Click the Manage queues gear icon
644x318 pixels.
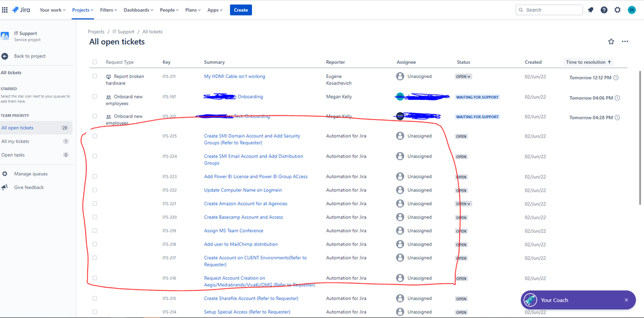5,174
